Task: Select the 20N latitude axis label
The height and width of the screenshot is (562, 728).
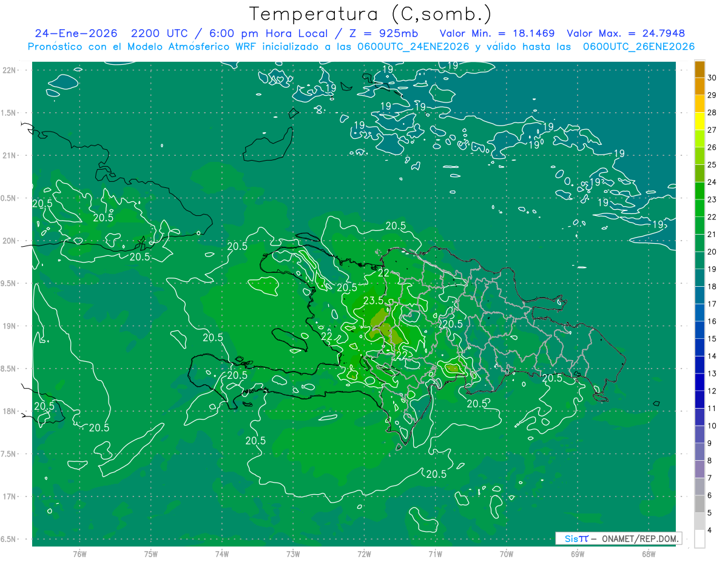Action: pyautogui.click(x=9, y=241)
